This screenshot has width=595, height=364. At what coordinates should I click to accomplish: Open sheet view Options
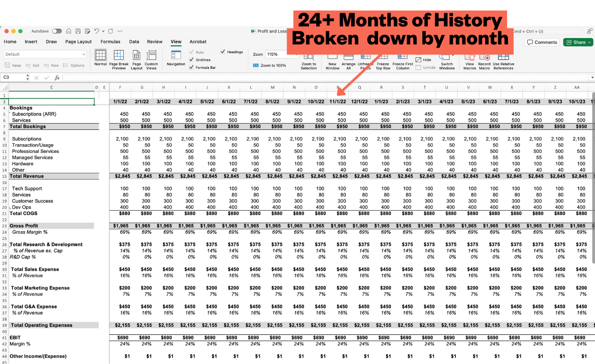pos(74,65)
